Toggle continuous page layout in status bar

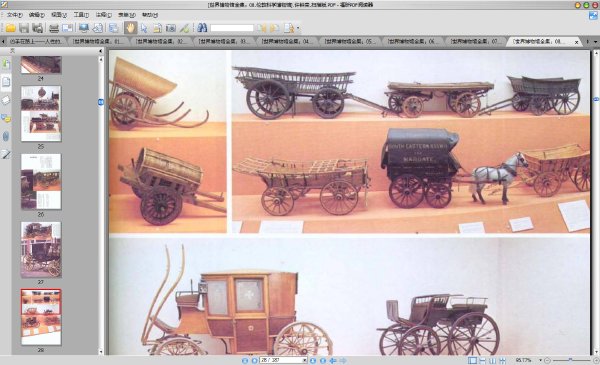[483, 360]
